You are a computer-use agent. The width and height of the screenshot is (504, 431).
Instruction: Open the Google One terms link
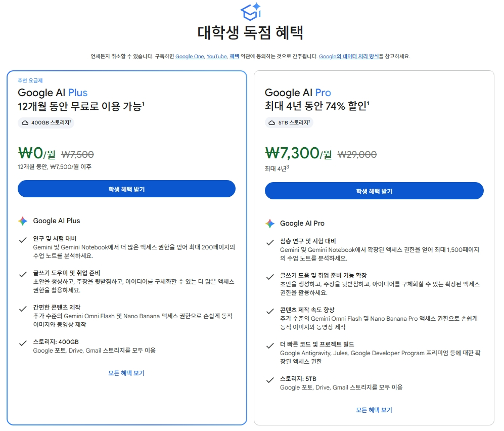[190, 56]
